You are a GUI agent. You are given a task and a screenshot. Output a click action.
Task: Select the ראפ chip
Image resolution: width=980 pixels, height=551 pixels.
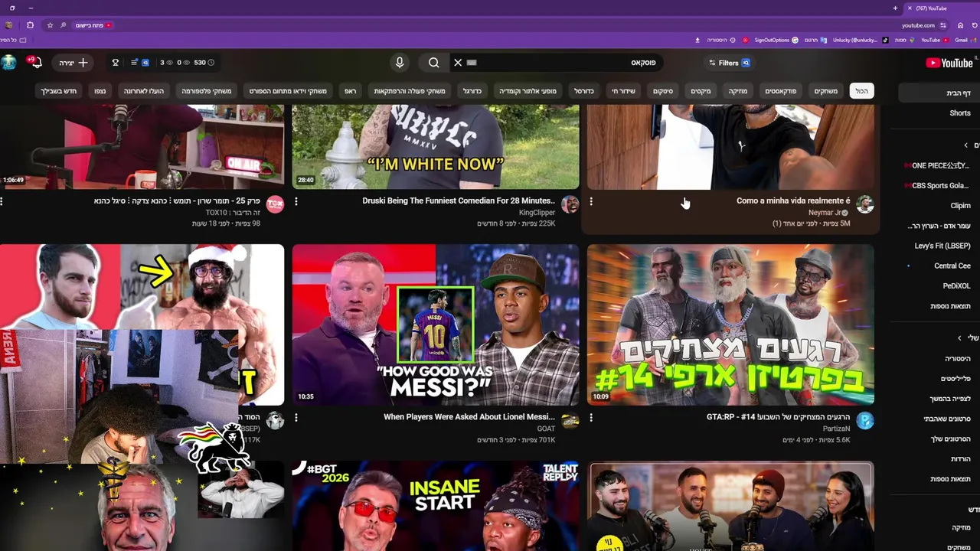pyautogui.click(x=350, y=91)
